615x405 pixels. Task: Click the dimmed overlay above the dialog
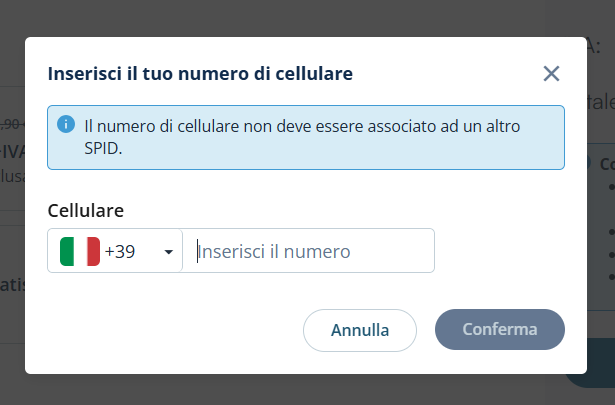point(300,18)
